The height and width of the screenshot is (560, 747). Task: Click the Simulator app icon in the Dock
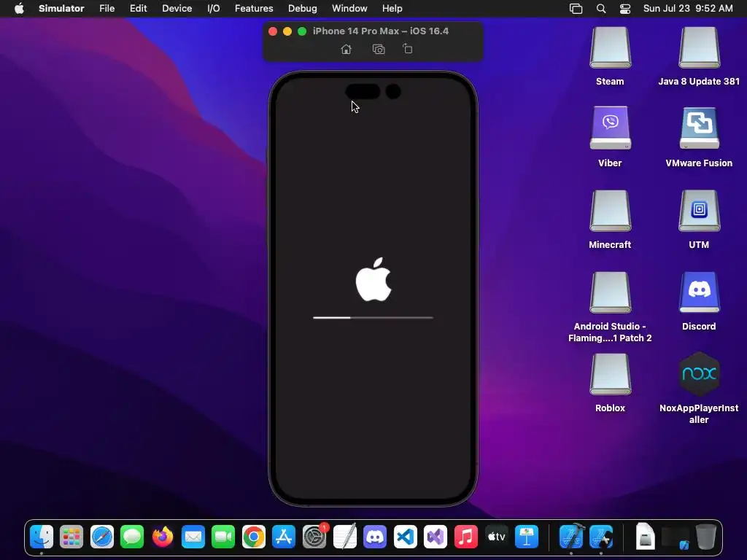pos(601,537)
